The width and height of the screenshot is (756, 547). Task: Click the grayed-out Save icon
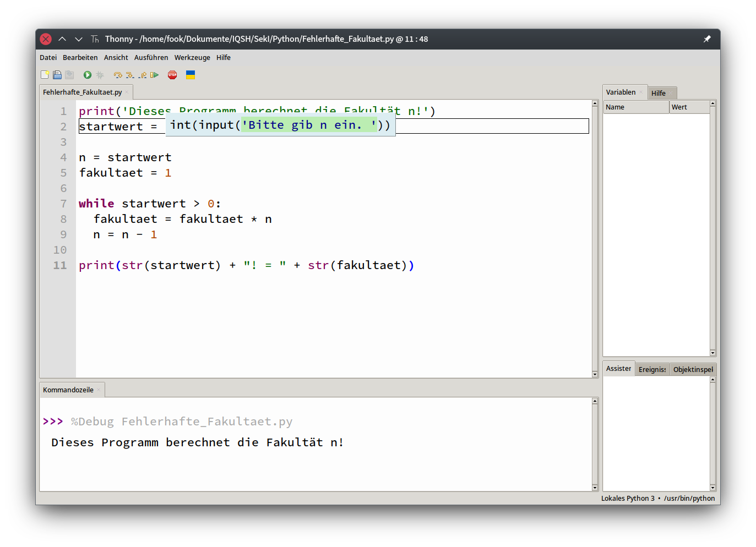click(69, 75)
